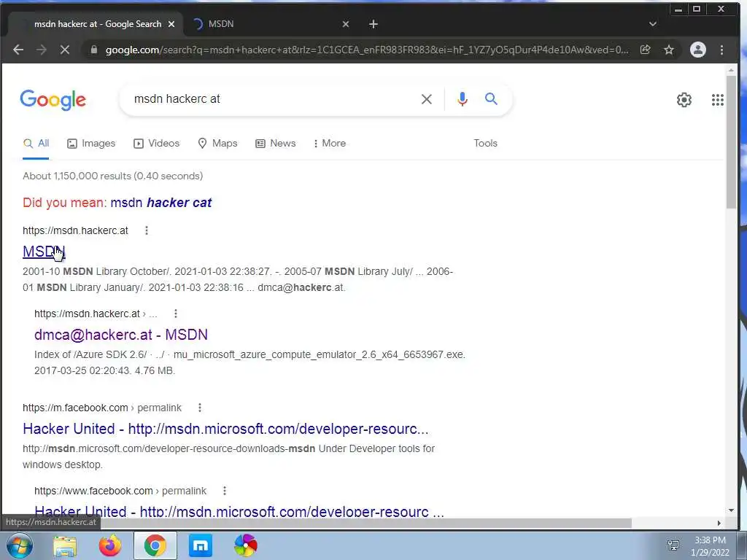Click the lock icon in address bar

click(x=94, y=50)
